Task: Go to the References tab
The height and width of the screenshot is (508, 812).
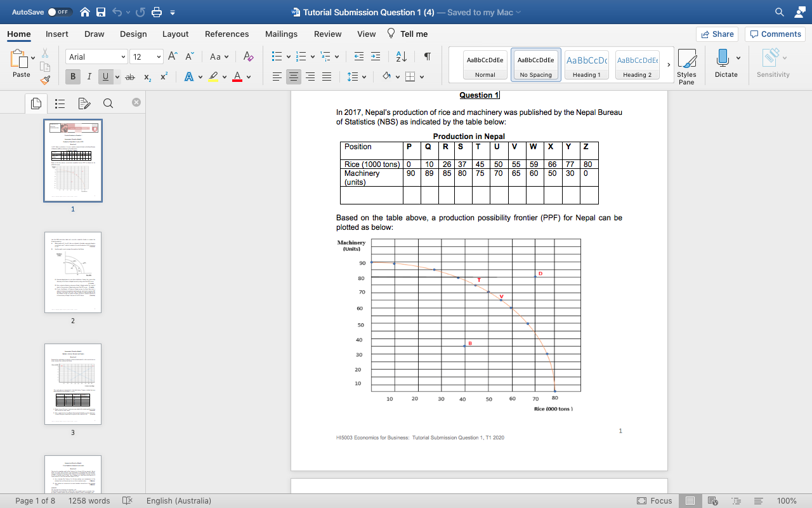Action: 227,34
